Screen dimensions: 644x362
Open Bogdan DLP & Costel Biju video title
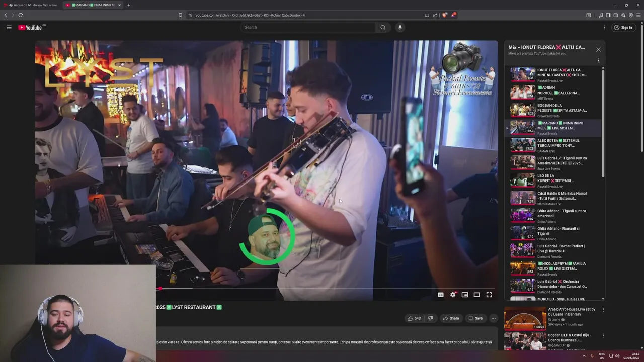pos(570,337)
